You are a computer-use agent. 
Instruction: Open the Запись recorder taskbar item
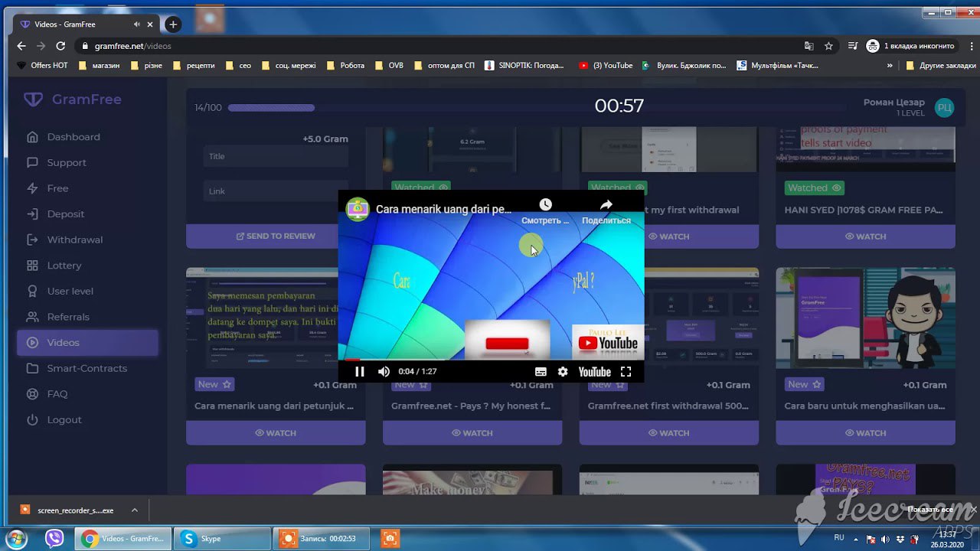pyautogui.click(x=323, y=539)
